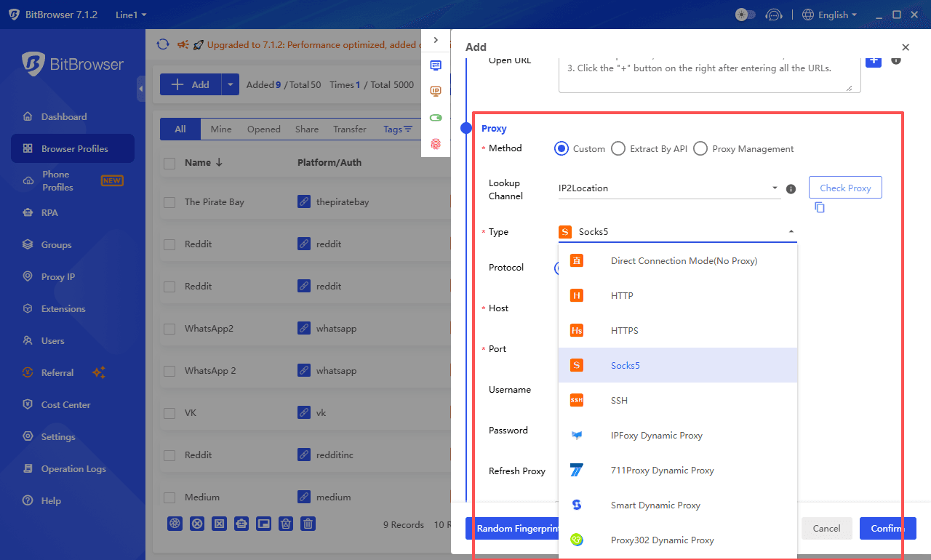Screen dimensions: 931x560
Task: Click the link icon beside vk
Action: click(305, 412)
